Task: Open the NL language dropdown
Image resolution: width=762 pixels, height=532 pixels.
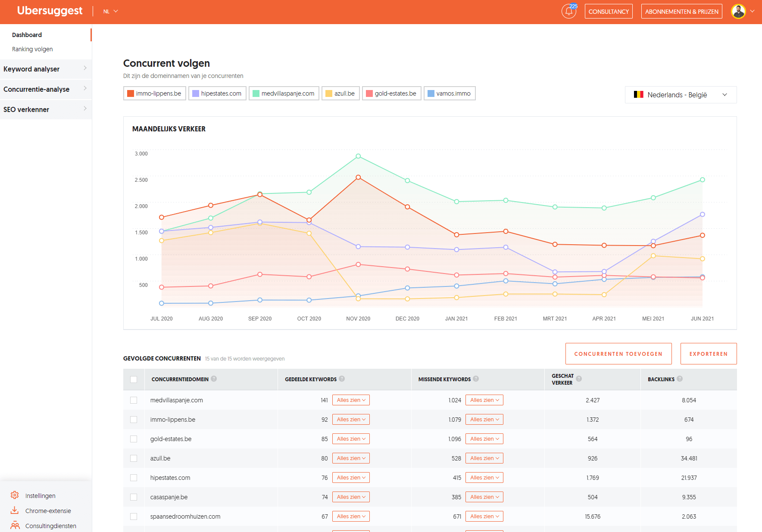Action: click(x=110, y=11)
